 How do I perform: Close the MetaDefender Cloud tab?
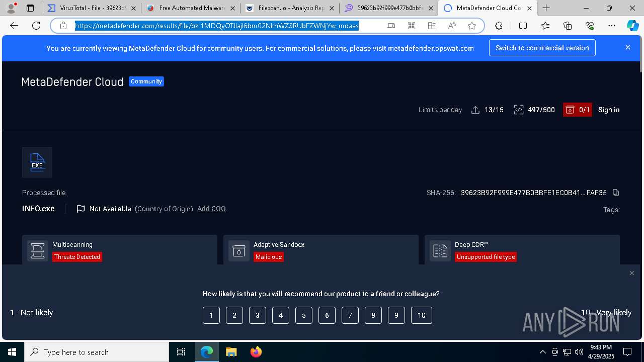[529, 8]
